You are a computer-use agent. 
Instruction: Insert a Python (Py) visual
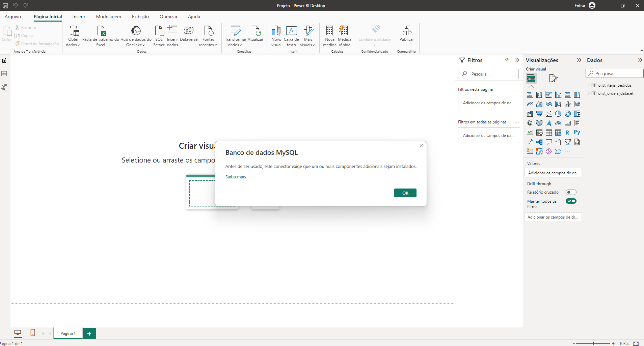[x=577, y=132]
